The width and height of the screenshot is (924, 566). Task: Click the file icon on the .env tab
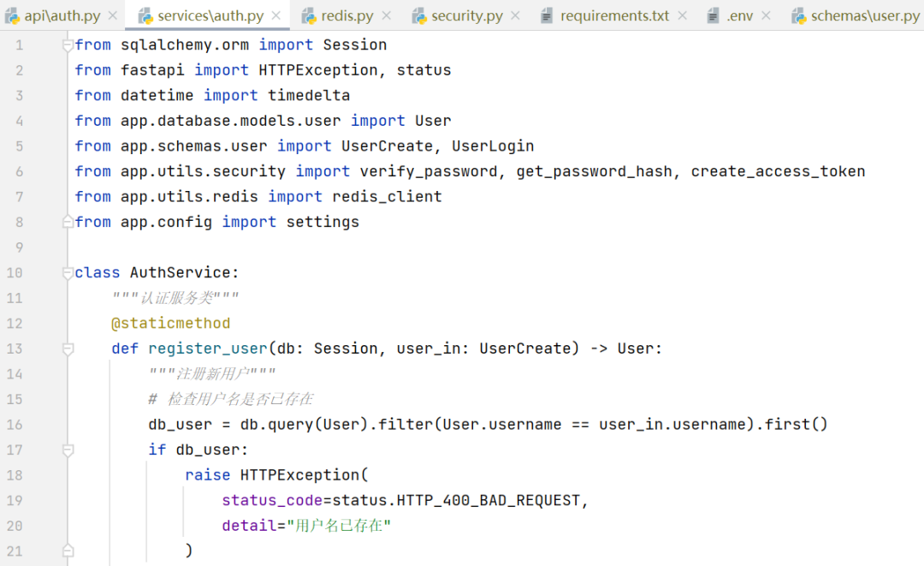tap(712, 15)
